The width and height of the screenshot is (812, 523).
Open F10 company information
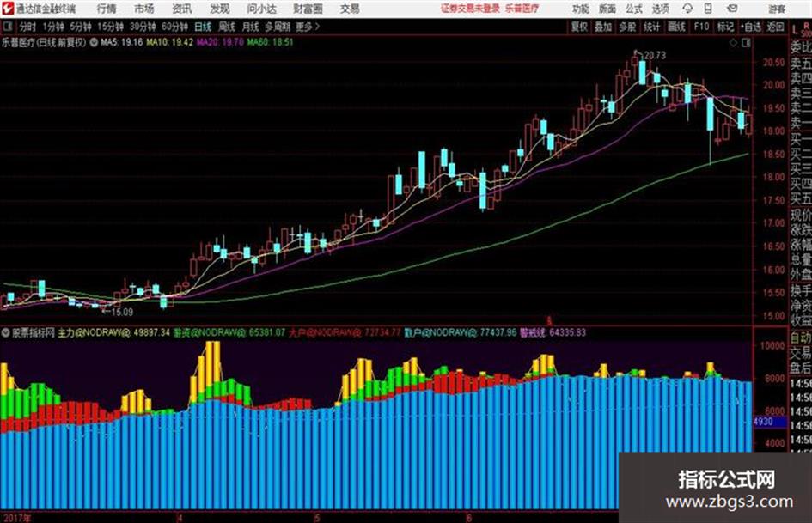click(701, 27)
